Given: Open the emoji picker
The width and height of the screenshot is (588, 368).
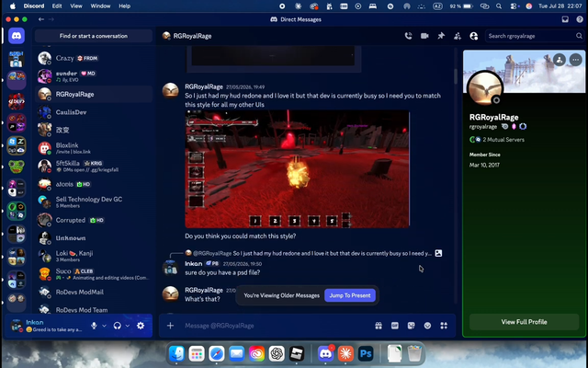Looking at the screenshot, I should point(427,326).
